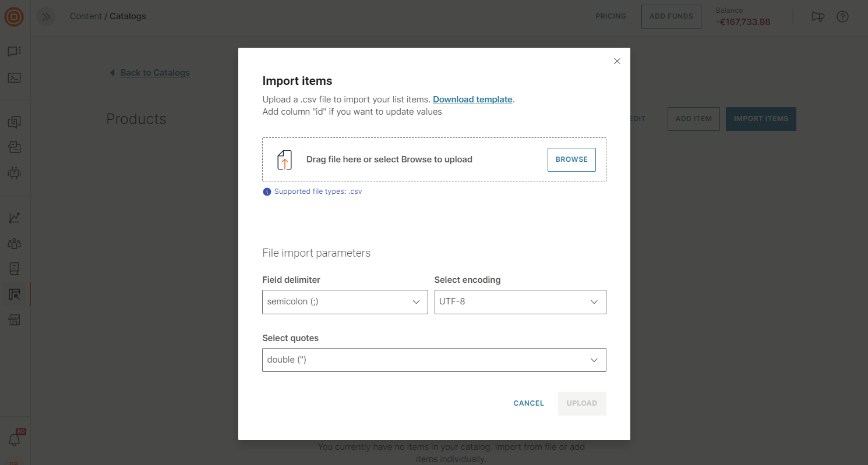Go to Back to Catalogs link
868x465 pixels.
[x=155, y=73]
